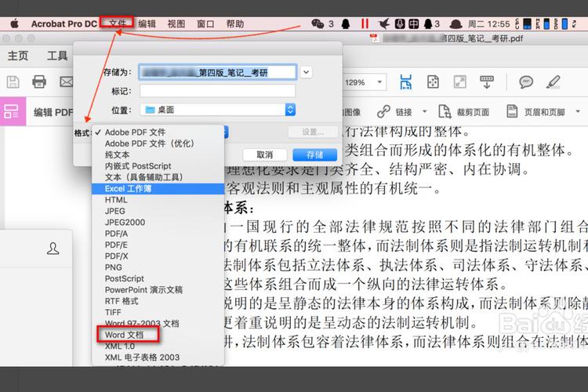Image resolution: width=588 pixels, height=392 pixels.
Task: Select 纯文本 format
Action: click(x=158, y=154)
